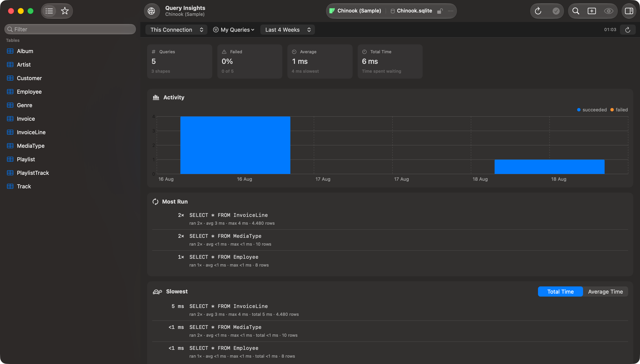Click the Album table grid icon
This screenshot has width=640, height=364.
10,51
